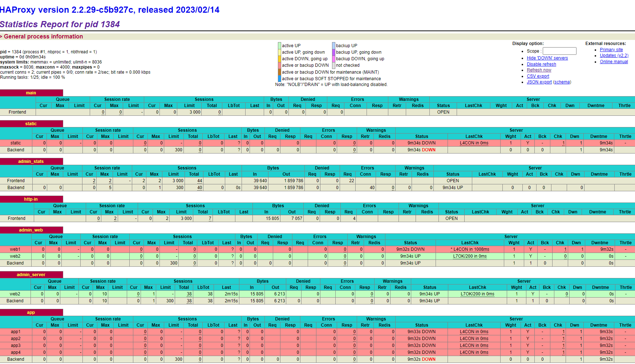635x364 pixels.
Task: Click web2 row in admin_server table
Action: click(15, 294)
